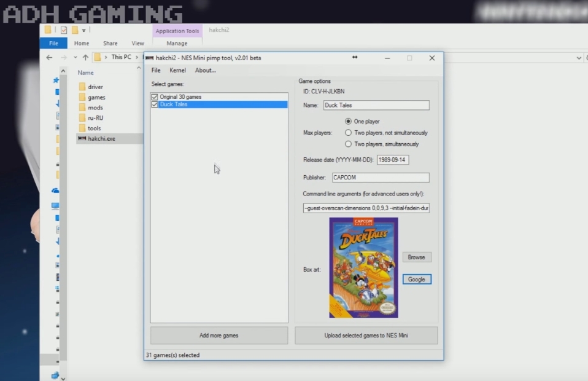This screenshot has height=381, width=588.
Task: Click the games folder icon
Action: 82,97
